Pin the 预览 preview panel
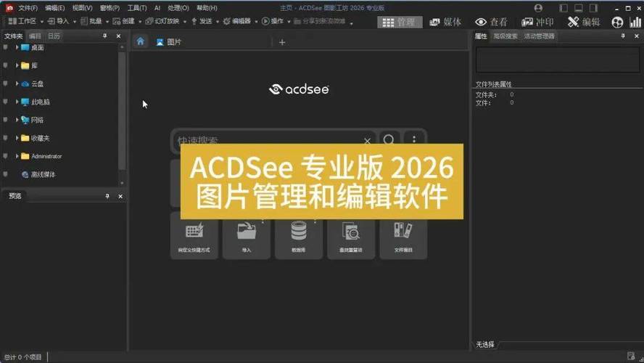This screenshot has width=644, height=363. (x=107, y=196)
